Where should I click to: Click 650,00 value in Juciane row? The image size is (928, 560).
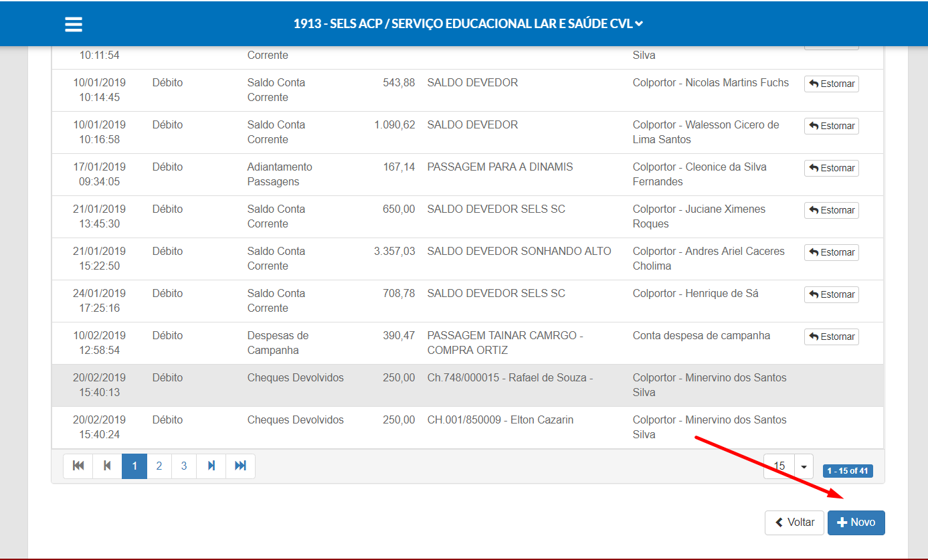399,209
